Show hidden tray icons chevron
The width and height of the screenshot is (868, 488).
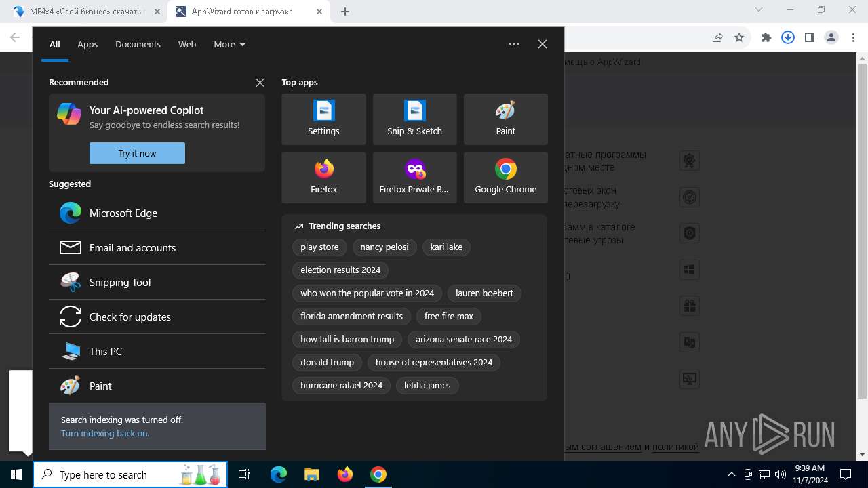(x=731, y=474)
